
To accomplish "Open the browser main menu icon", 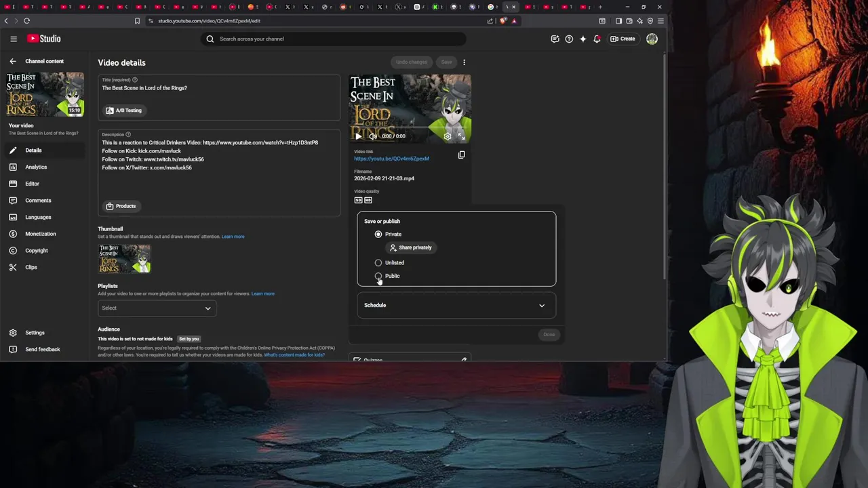I will tap(660, 21).
